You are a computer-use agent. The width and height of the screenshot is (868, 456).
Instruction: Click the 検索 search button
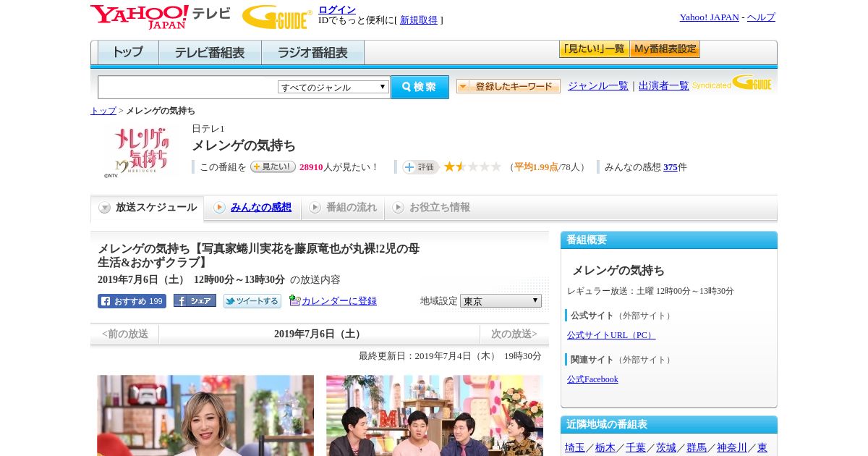(420, 87)
